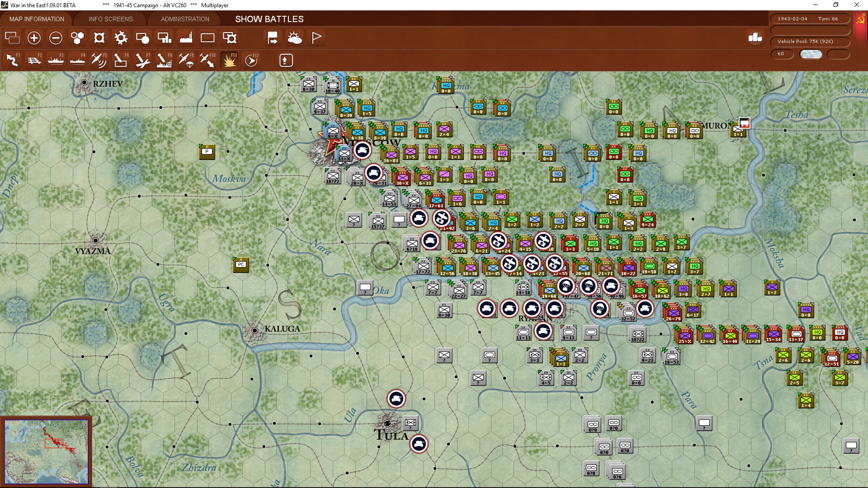Open the settings gear dropdown
The height and width of the screenshot is (488, 868).
click(x=121, y=38)
